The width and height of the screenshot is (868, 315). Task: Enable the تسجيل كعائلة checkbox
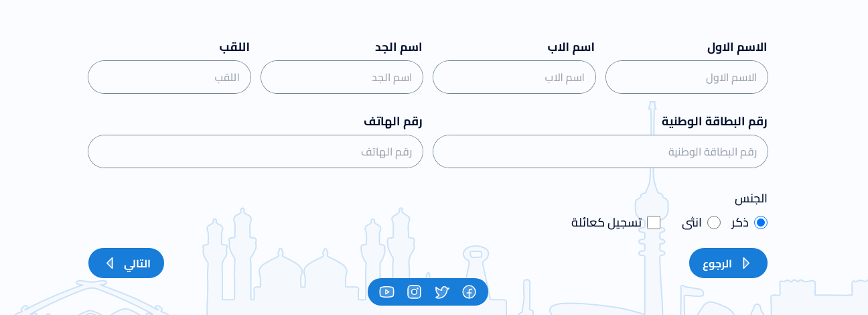(654, 223)
